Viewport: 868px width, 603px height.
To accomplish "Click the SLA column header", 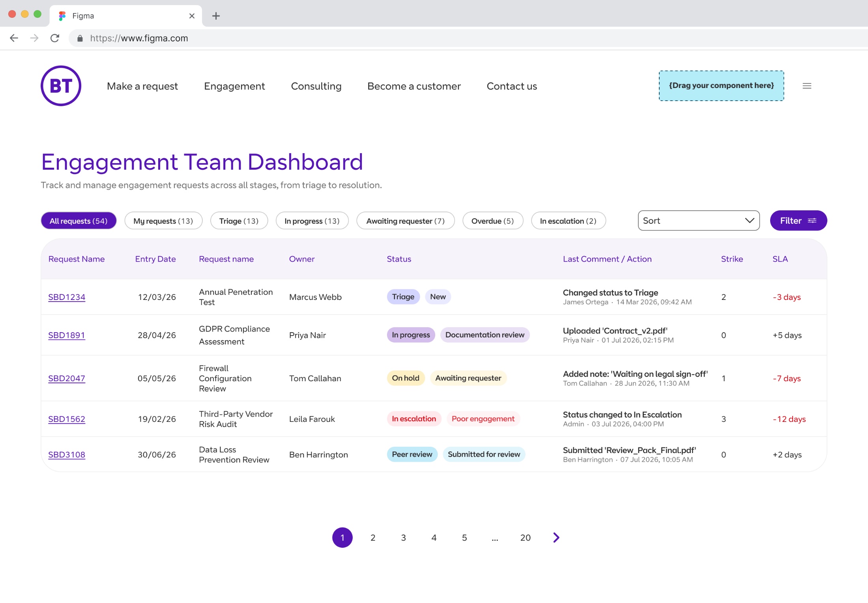I will pyautogui.click(x=780, y=259).
